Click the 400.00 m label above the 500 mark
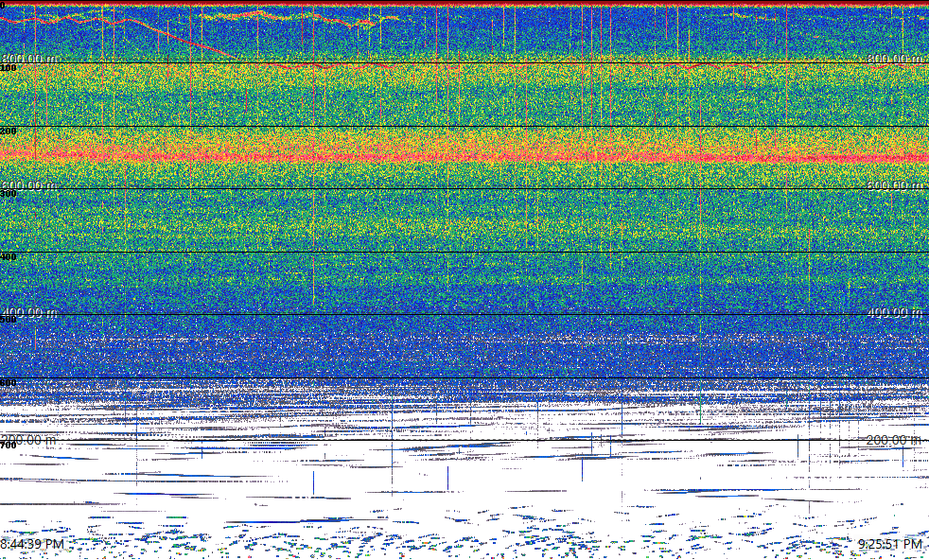The width and height of the screenshot is (929, 560). 29,312
